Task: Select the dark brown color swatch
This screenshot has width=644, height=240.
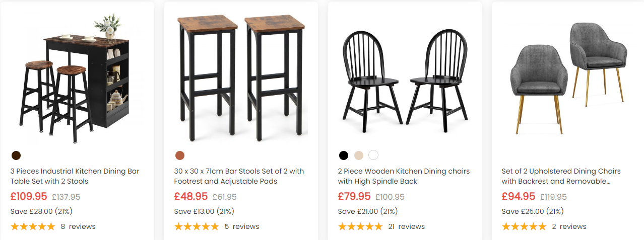Action: coord(16,155)
